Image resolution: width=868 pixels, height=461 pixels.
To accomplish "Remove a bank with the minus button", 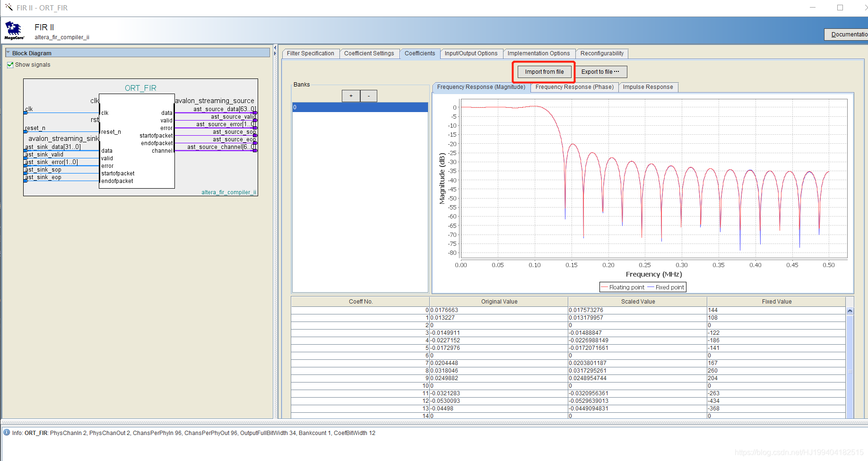I will pos(369,96).
